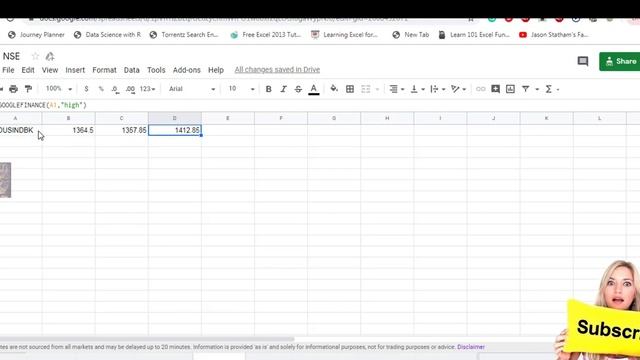Open text rotation dropdown
This screenshot has width=640, height=360.
point(458,89)
